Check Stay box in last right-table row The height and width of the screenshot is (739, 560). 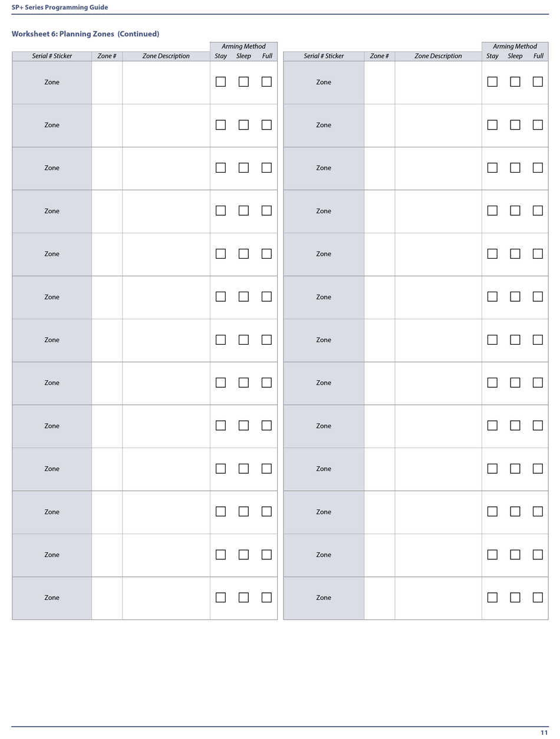(x=492, y=598)
